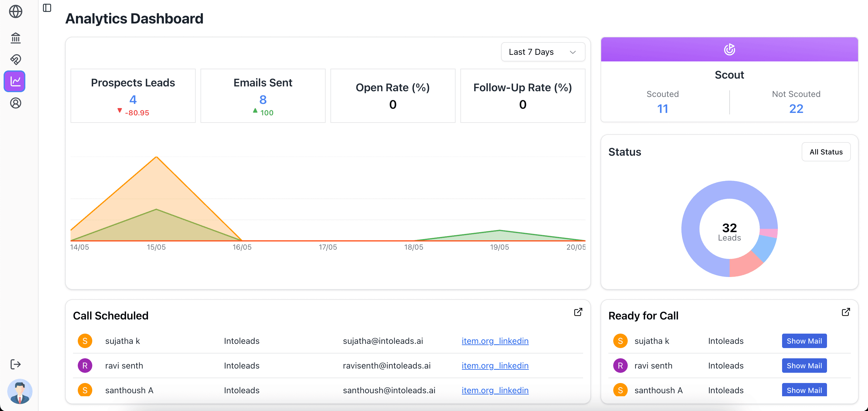Show Mail for ravi senth
The width and height of the screenshot is (868, 411).
pos(804,366)
